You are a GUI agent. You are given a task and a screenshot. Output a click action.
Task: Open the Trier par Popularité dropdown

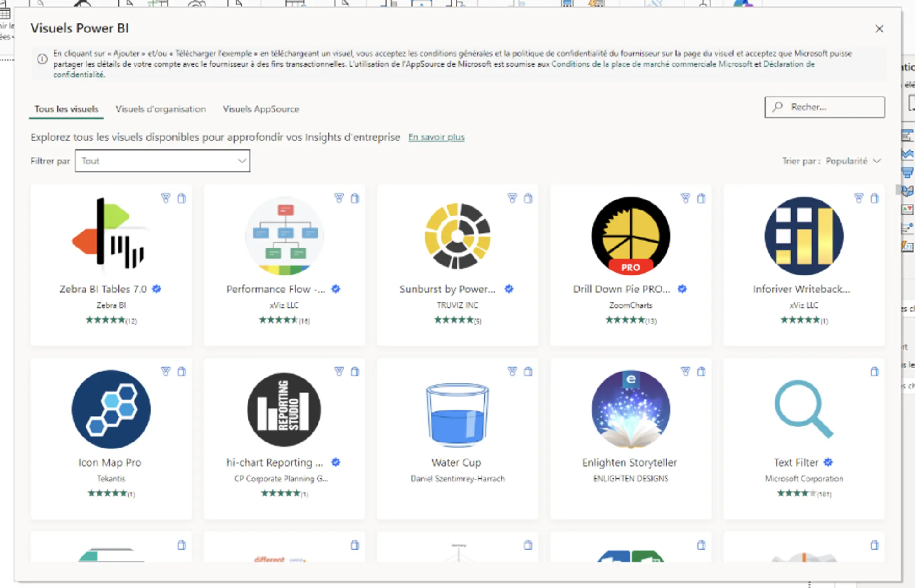point(853,161)
